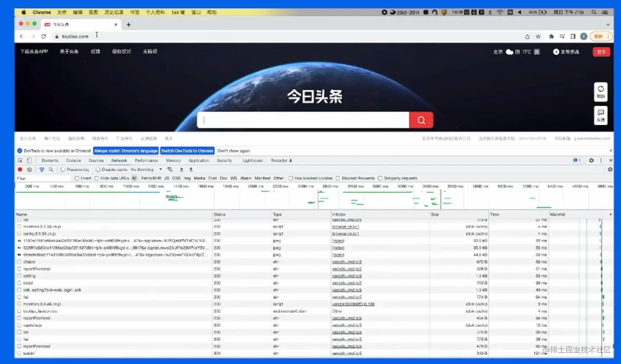Switch to the Sources tab
The height and width of the screenshot is (364, 621).
(x=96, y=161)
